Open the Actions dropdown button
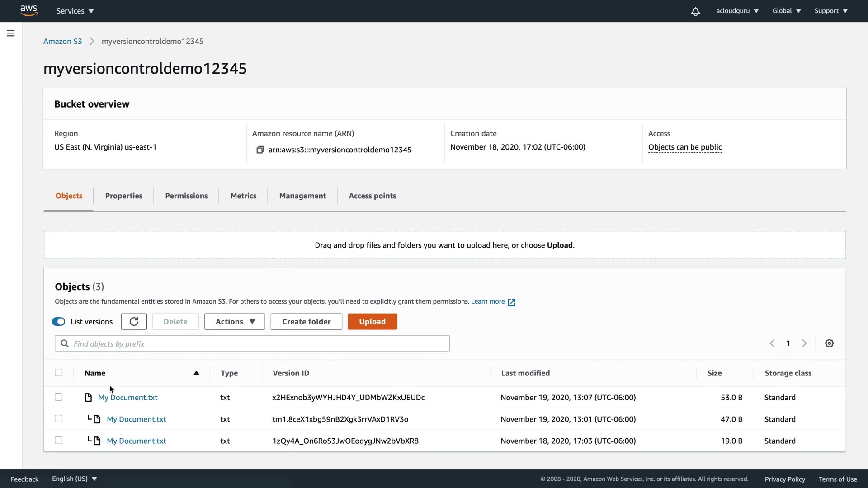 coord(235,322)
